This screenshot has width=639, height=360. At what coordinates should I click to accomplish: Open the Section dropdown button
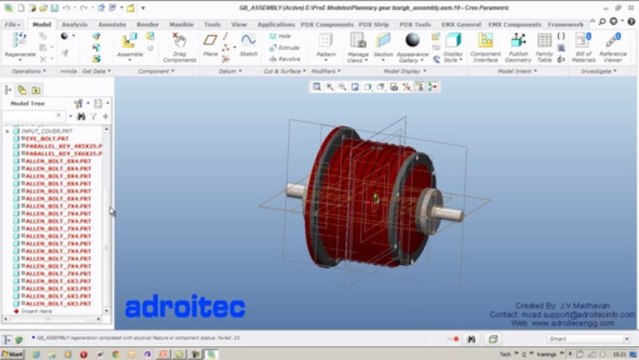click(x=383, y=48)
